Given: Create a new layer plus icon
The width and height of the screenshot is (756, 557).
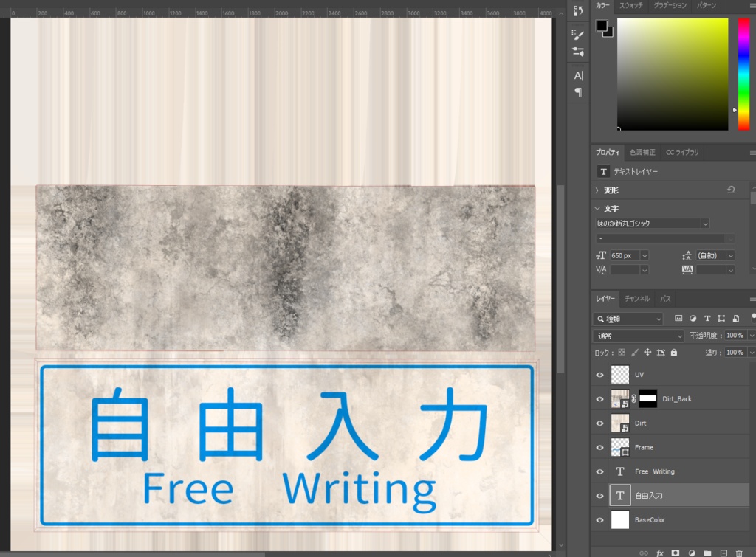Looking at the screenshot, I should (724, 553).
